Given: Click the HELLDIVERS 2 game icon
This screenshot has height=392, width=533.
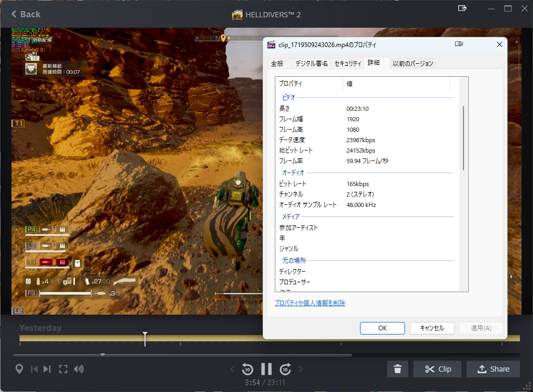Looking at the screenshot, I should (237, 15).
